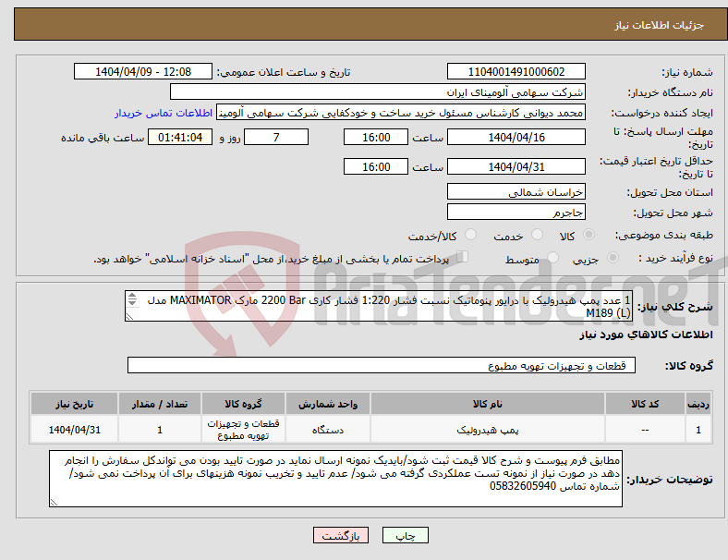Select the جزیی purchase type radio
The width and height of the screenshot is (728, 560).
pyautogui.click(x=613, y=257)
